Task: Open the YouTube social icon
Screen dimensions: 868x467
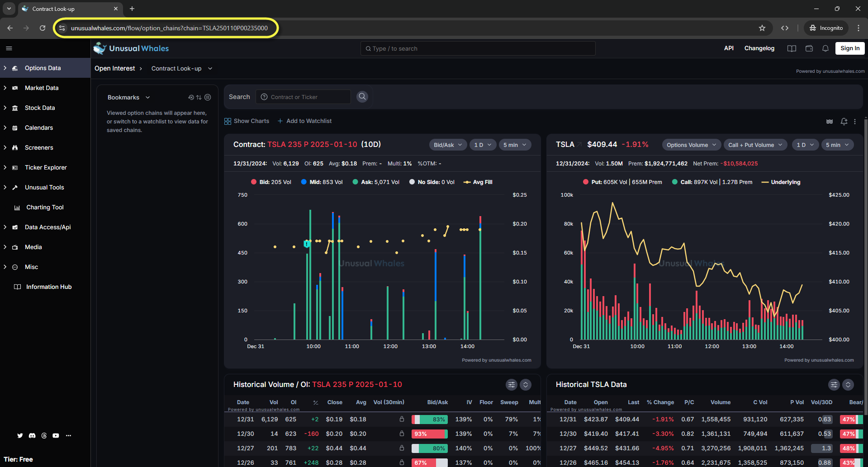Action: (56, 436)
